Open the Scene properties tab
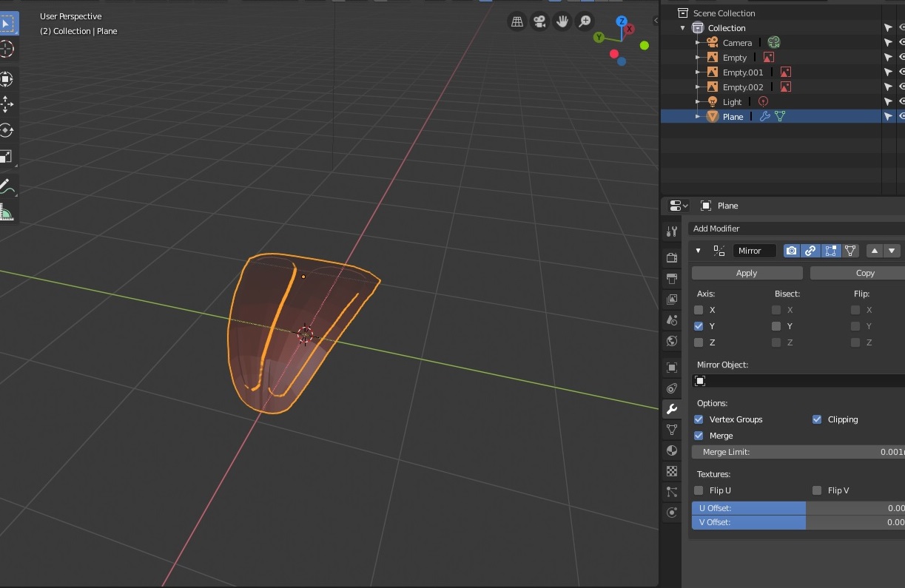The height and width of the screenshot is (588, 905). 672,320
